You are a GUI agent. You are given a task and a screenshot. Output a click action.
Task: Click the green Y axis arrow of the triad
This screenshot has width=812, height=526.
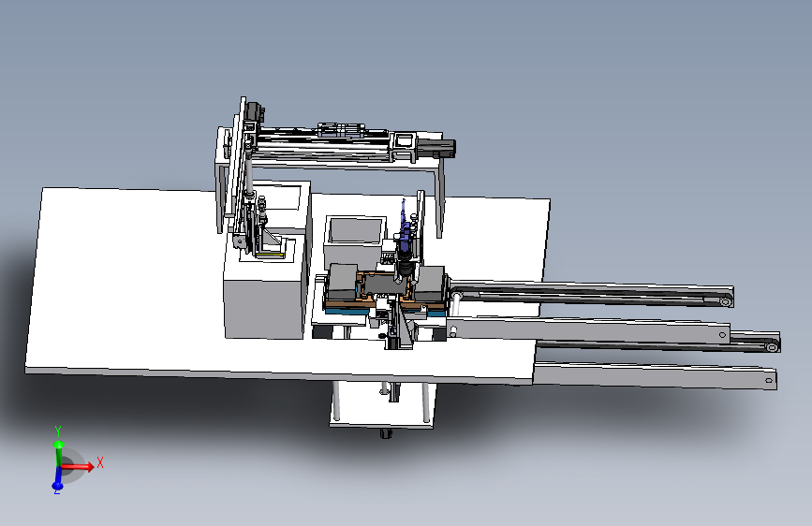pos(58,452)
